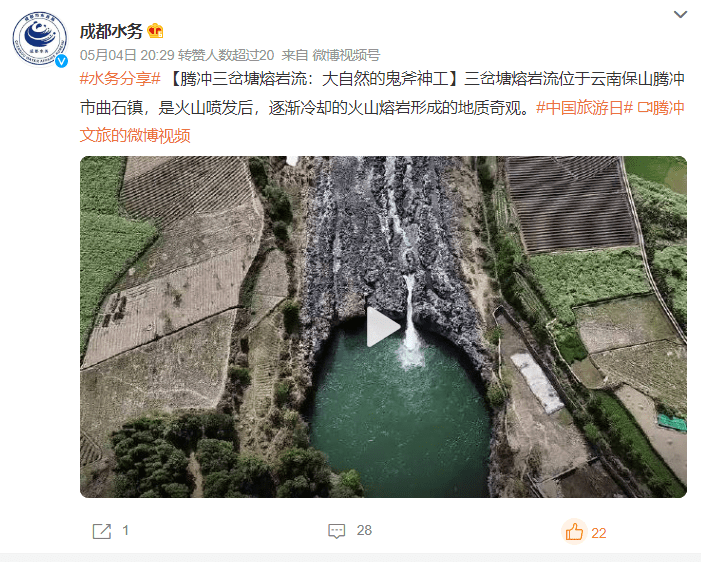Open the post timestamp 05月04日 20:29
Image resolution: width=701 pixels, height=562 pixels.
pyautogui.click(x=127, y=55)
